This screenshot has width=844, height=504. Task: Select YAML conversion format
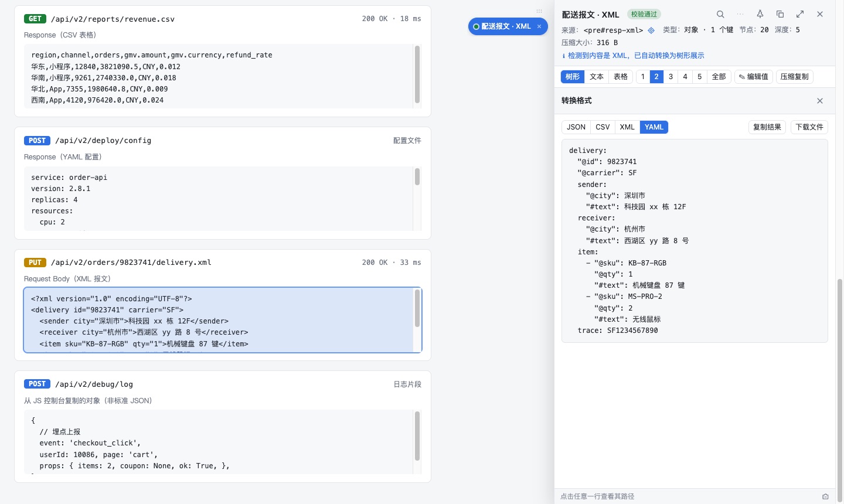654,127
